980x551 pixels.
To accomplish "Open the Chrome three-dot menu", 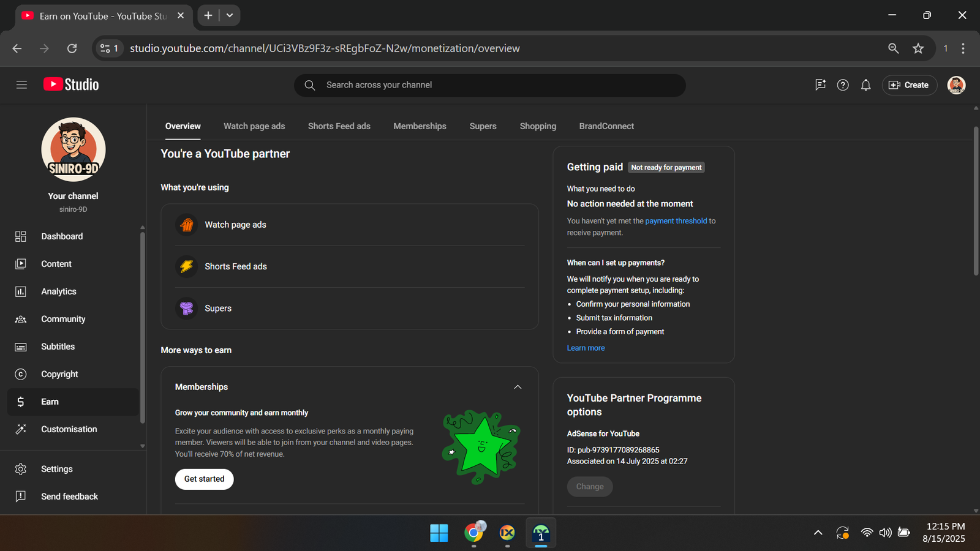I will click(963, 48).
